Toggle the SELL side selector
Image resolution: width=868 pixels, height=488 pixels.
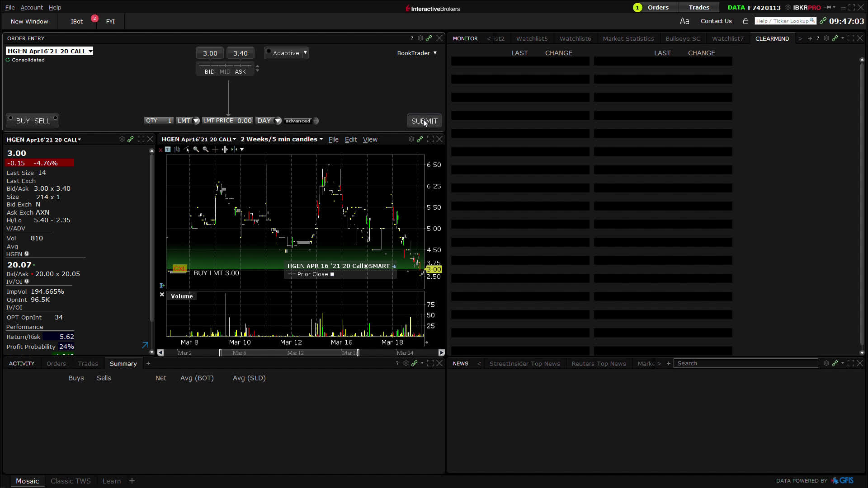click(x=42, y=121)
